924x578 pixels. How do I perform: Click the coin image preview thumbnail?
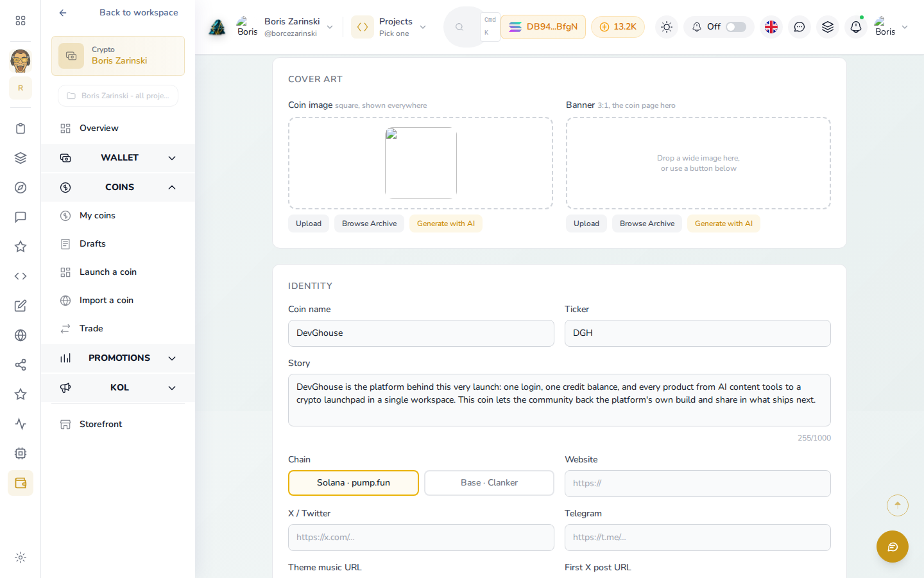tap(421, 163)
